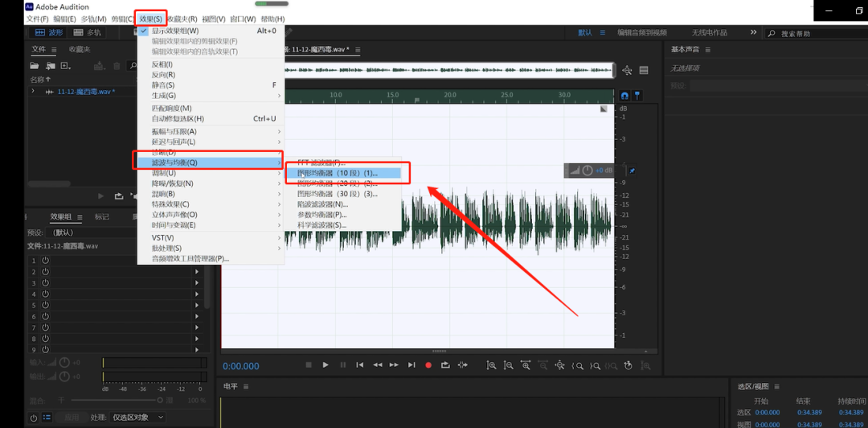Image resolution: width=868 pixels, height=428 pixels.
Task: Select 图形均衡器 (30 段) menu entry
Action: 342,194
